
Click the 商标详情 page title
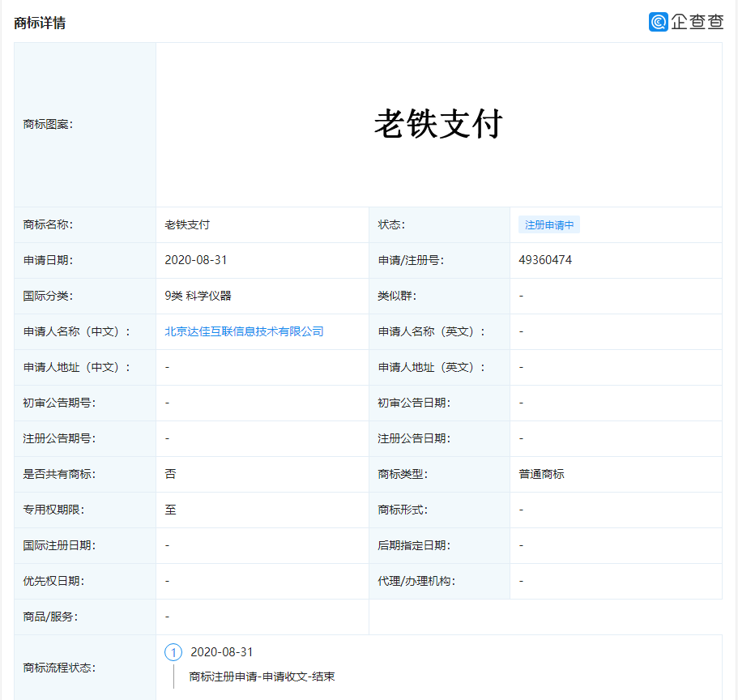tap(39, 23)
